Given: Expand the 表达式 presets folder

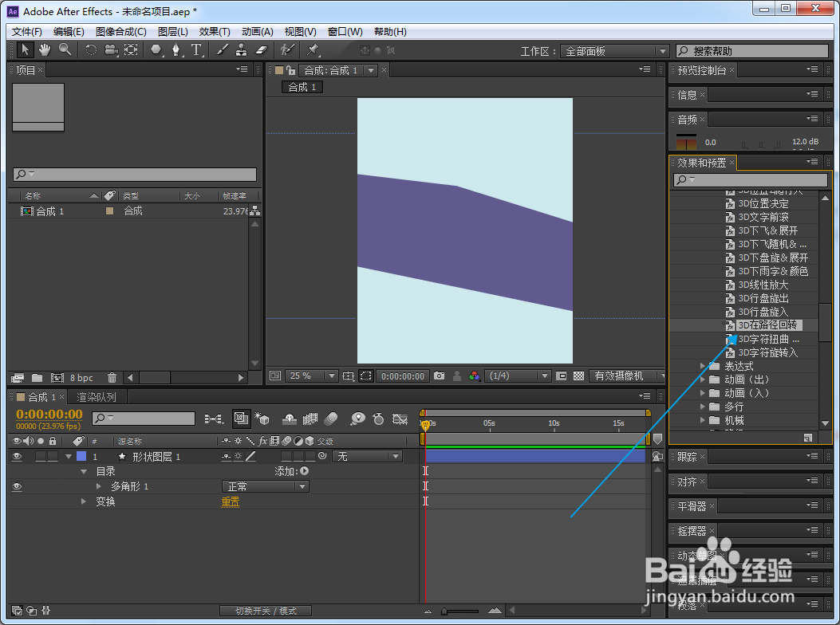Looking at the screenshot, I should coord(702,366).
